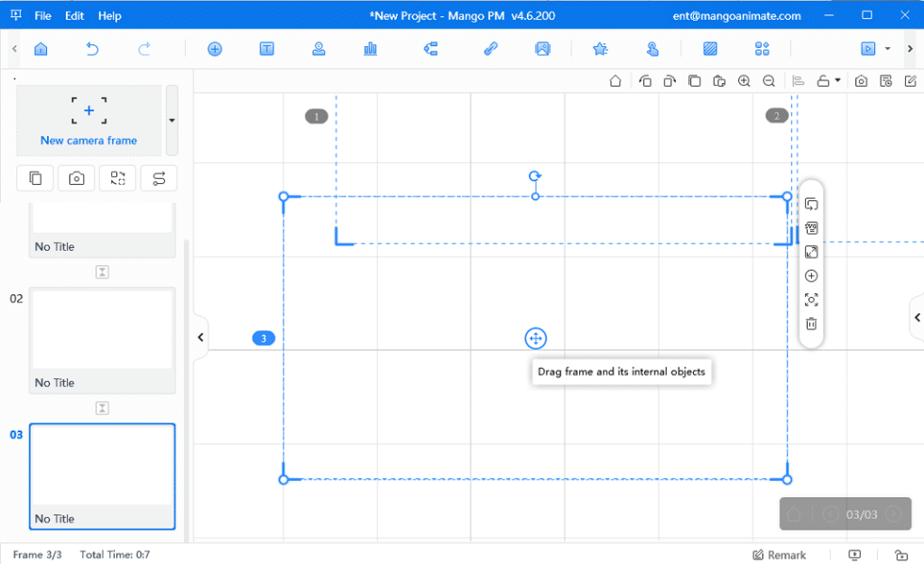The width and height of the screenshot is (924, 564).
Task: Select the Pen tool in the toolbar
Action: 491,49
